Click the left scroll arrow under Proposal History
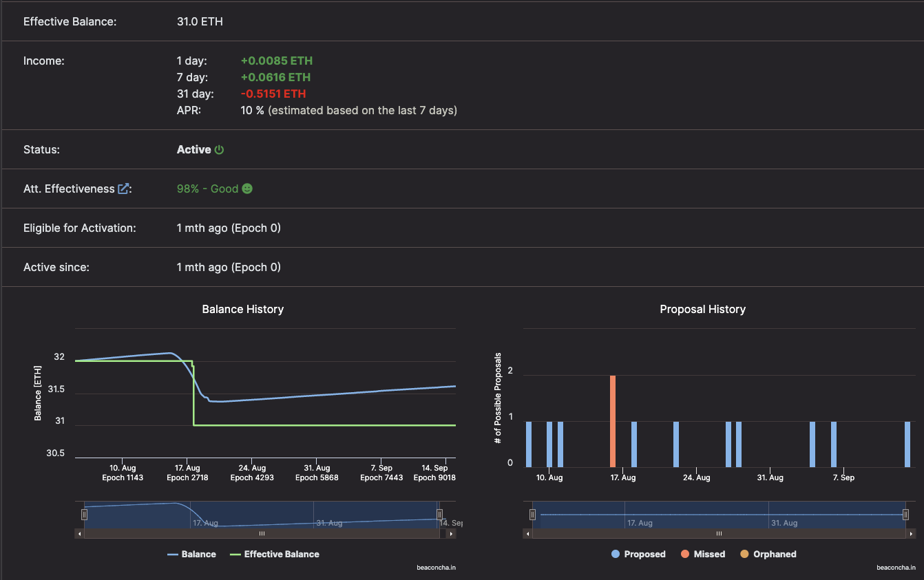 coord(527,533)
